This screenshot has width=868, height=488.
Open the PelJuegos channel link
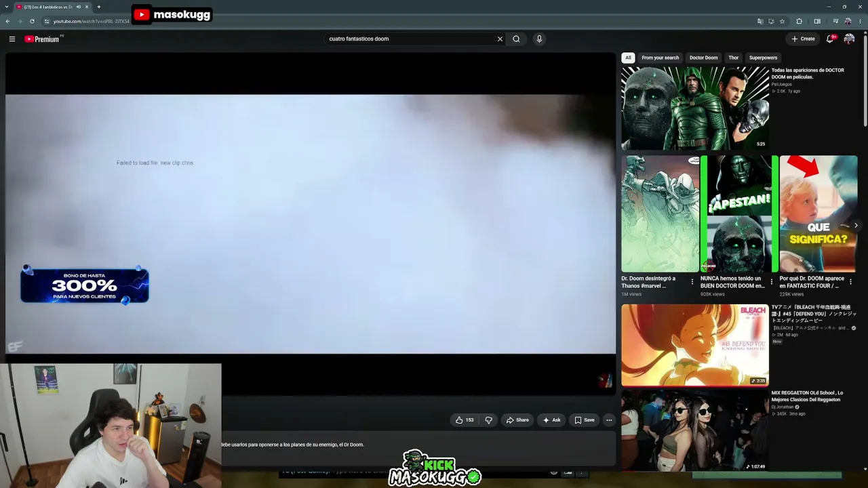(x=782, y=84)
